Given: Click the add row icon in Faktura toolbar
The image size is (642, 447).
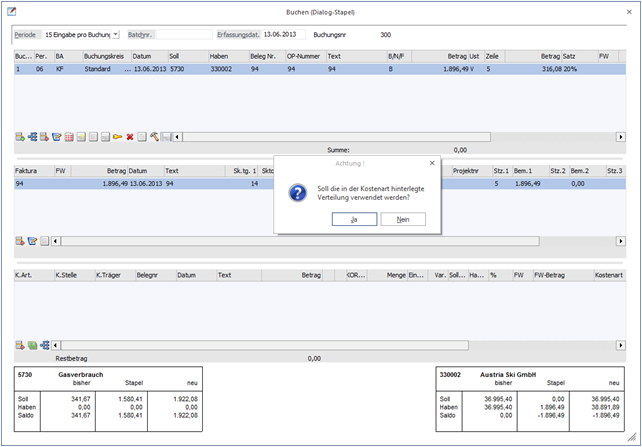Looking at the screenshot, I should tap(20, 241).
